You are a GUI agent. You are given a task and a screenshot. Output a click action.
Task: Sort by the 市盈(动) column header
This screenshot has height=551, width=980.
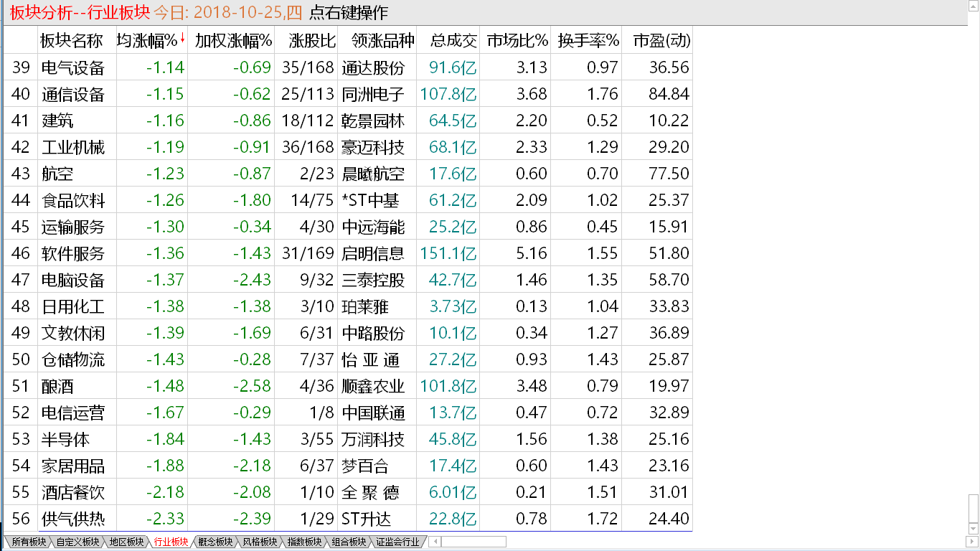point(661,41)
